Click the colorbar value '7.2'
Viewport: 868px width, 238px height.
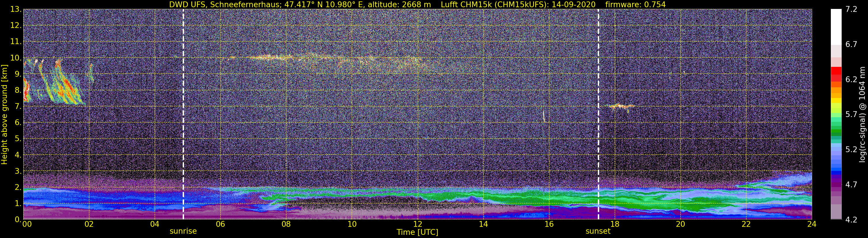(x=851, y=9)
